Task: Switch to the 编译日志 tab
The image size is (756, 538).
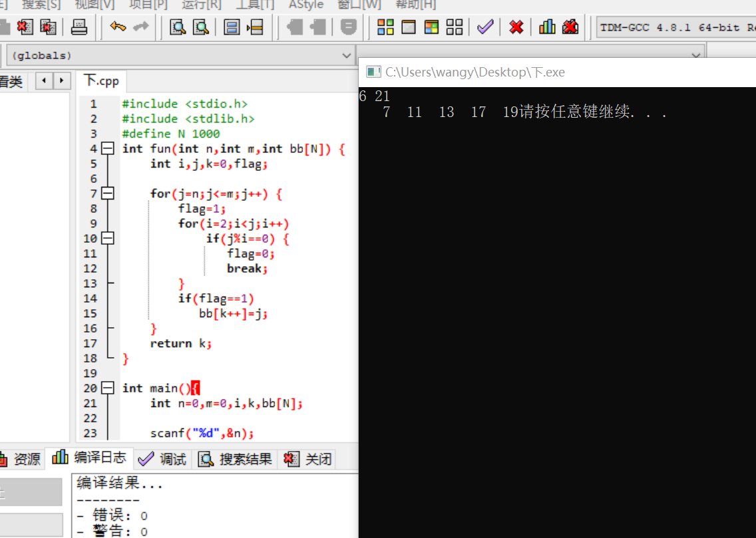Action: pyautogui.click(x=89, y=458)
